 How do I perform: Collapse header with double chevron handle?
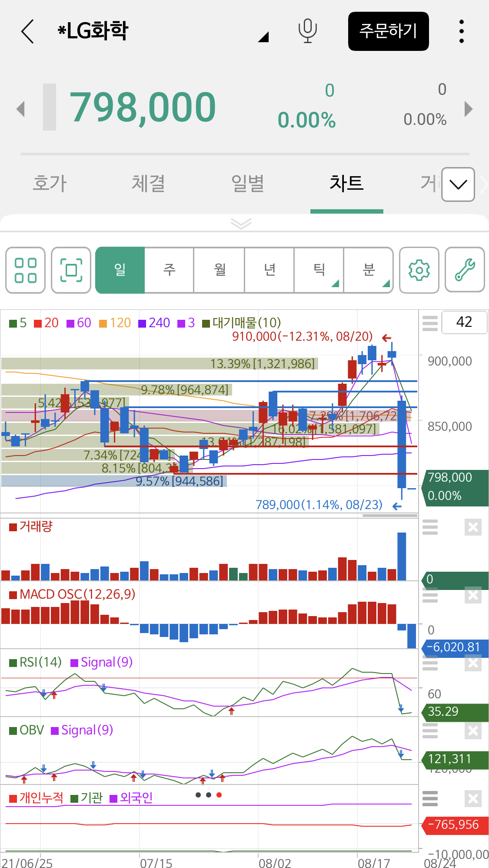(x=241, y=224)
